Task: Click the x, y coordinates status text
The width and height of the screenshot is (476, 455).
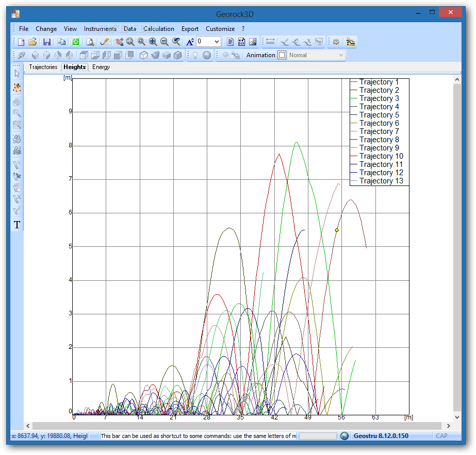Action: coord(50,436)
